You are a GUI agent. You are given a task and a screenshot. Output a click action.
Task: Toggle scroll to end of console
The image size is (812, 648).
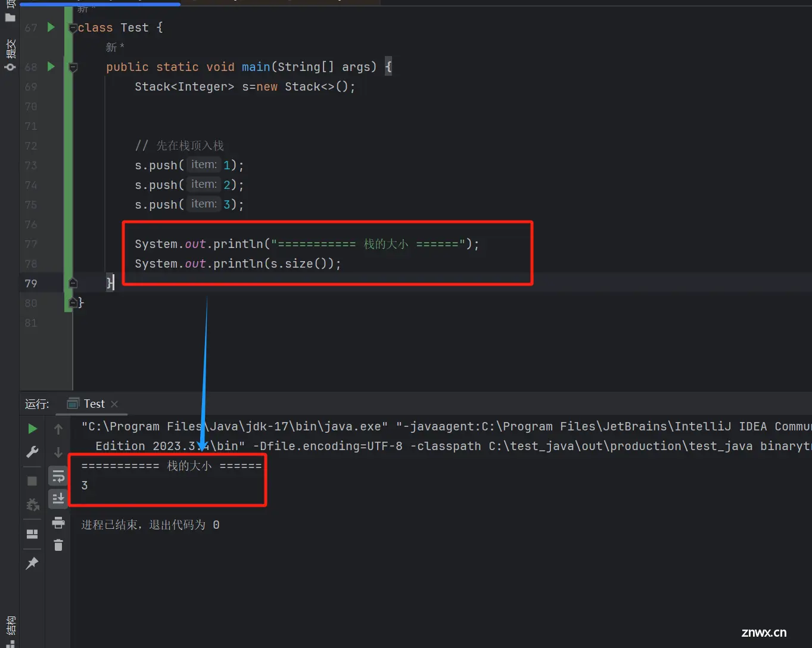click(x=58, y=498)
